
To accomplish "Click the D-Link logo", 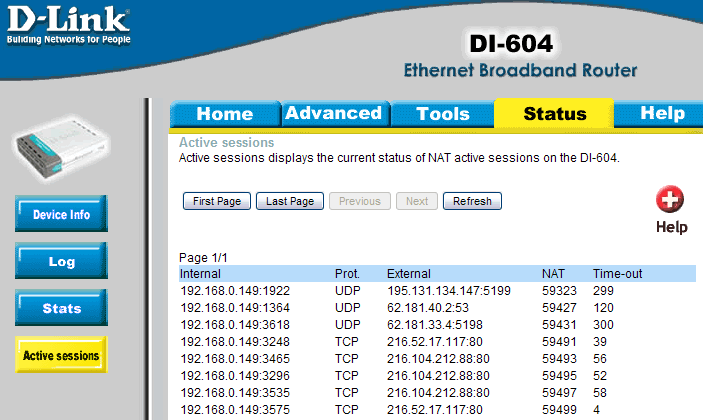I will click(69, 25).
